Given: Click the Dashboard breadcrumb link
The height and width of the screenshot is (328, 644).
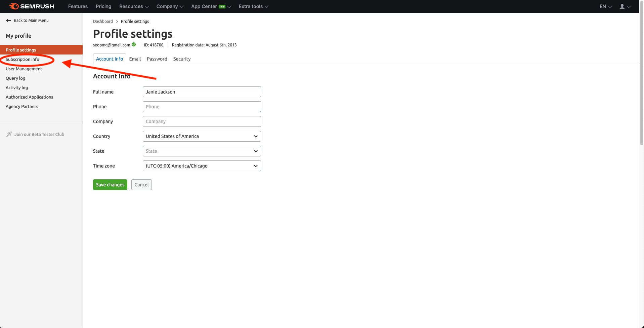Looking at the screenshot, I should (103, 22).
